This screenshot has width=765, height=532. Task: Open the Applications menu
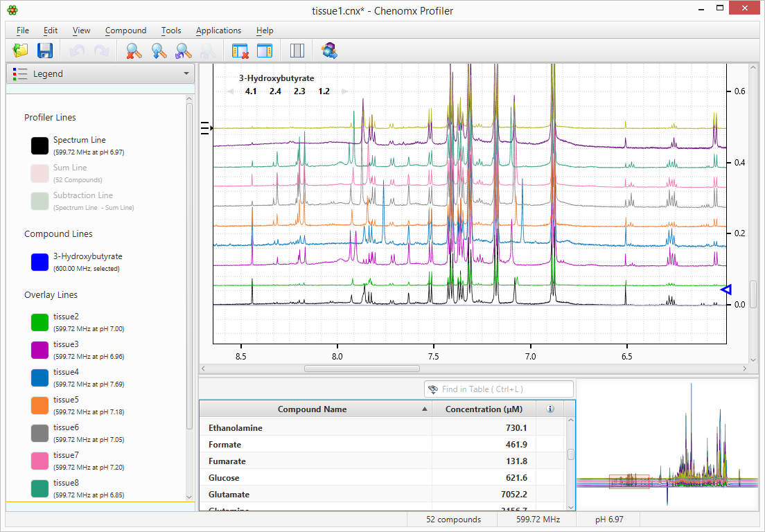coord(218,30)
